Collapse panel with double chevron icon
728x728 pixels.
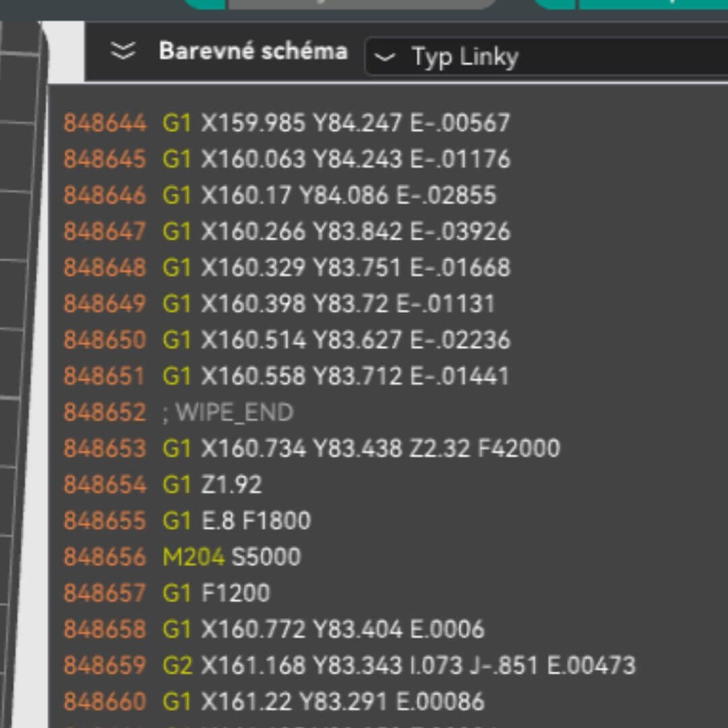point(123,51)
